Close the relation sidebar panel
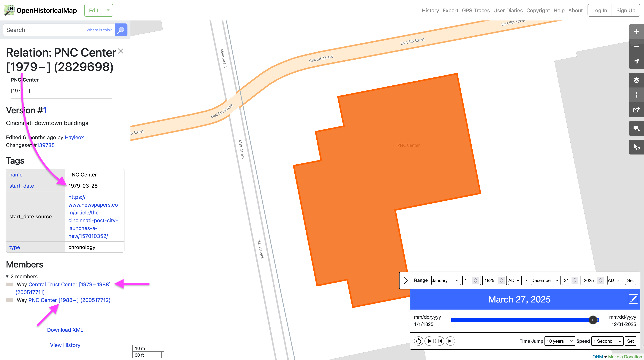Screen dimensions: 644x360 121,51
